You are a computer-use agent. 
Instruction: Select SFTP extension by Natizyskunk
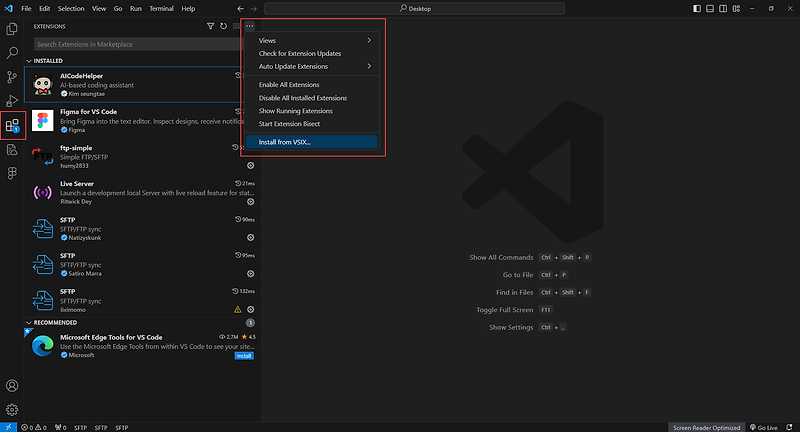tap(143, 228)
